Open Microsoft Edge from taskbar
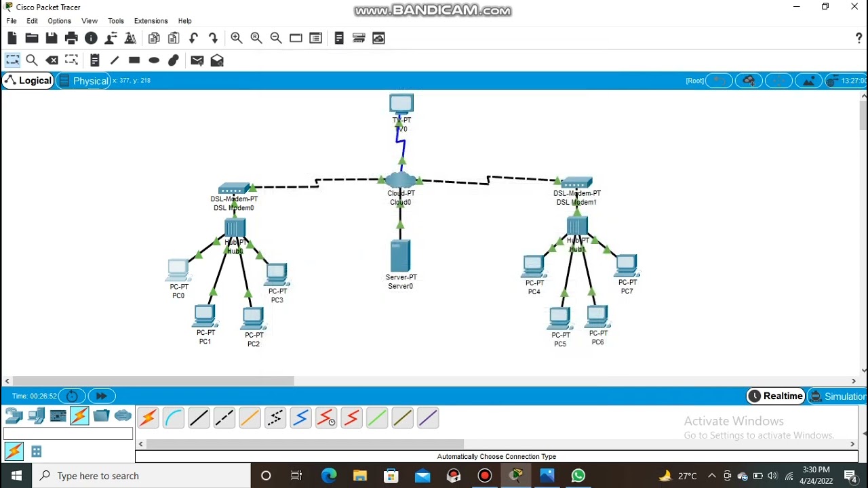This screenshot has height=488, width=868. 328,476
